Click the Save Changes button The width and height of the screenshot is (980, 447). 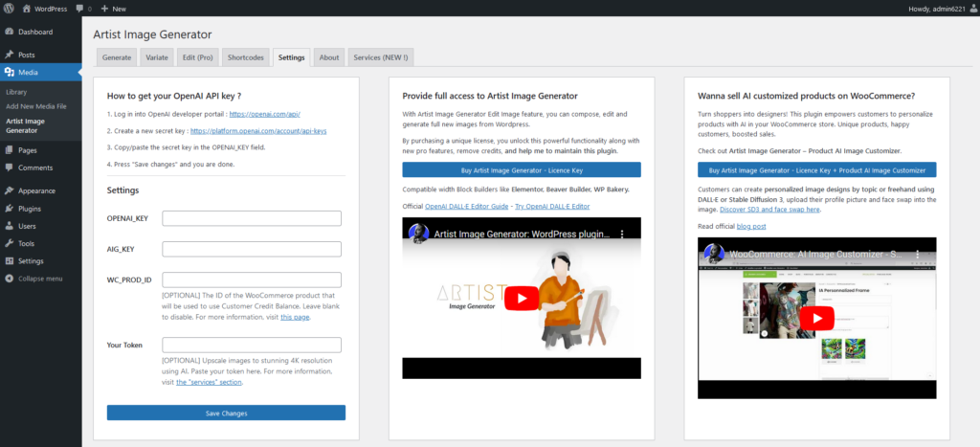coord(226,413)
